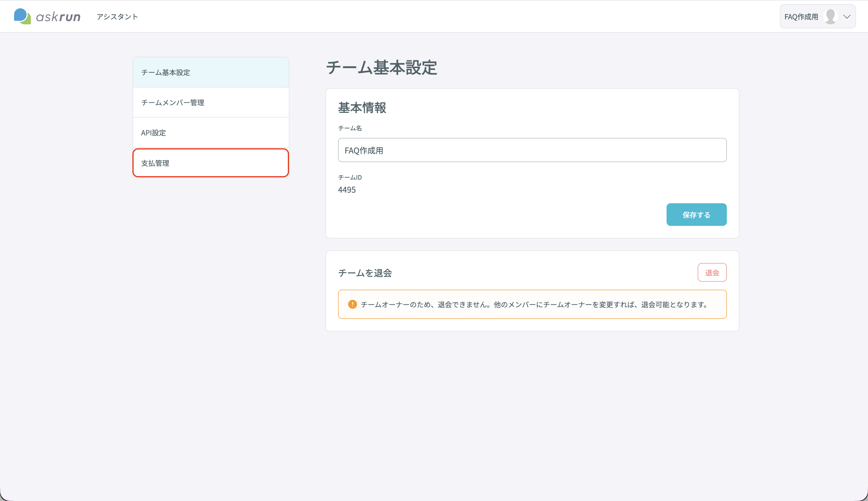Focus the チーム名 input field
The height and width of the screenshot is (501, 868).
[x=532, y=150]
